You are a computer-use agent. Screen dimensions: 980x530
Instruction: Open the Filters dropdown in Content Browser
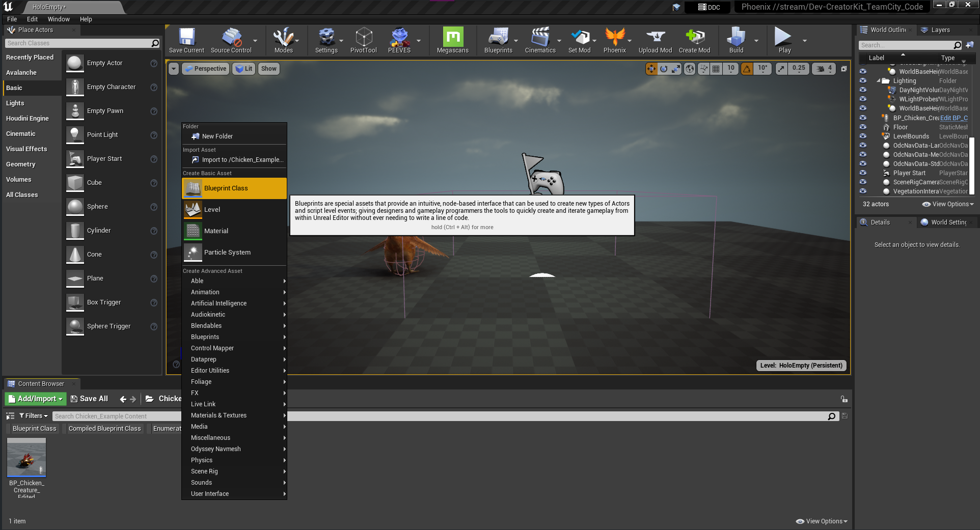click(x=34, y=416)
